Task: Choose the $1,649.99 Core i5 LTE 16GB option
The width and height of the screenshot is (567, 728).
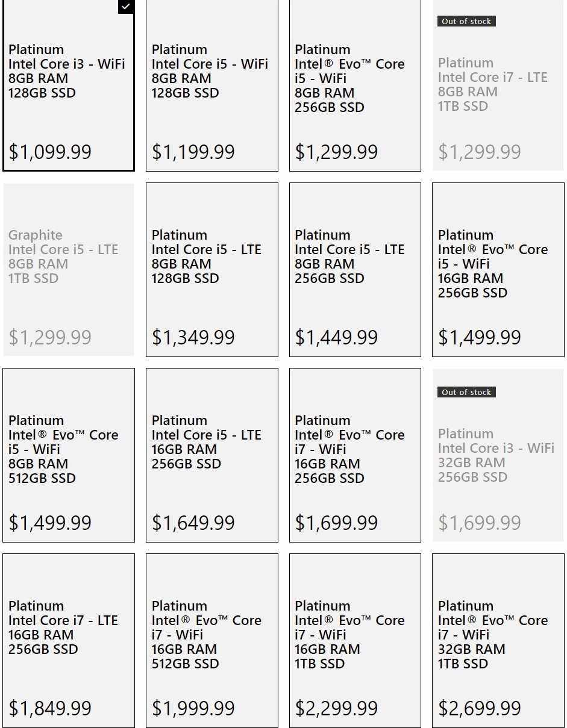Action: click(x=211, y=455)
